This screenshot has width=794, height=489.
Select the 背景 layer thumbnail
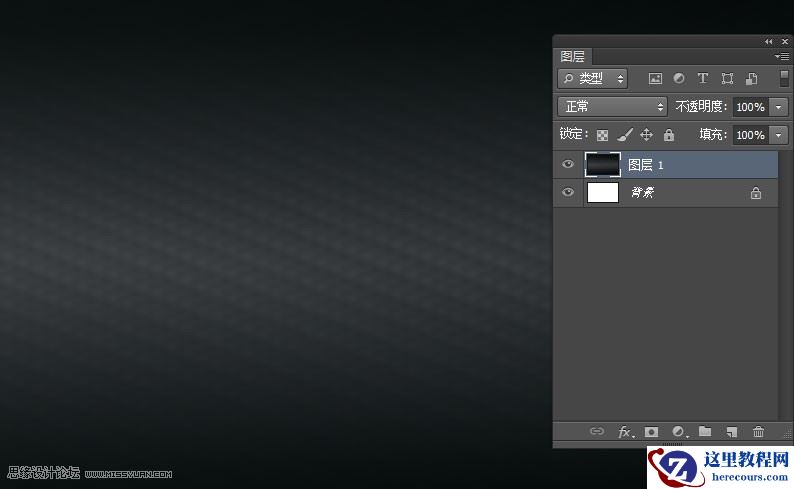[x=603, y=192]
